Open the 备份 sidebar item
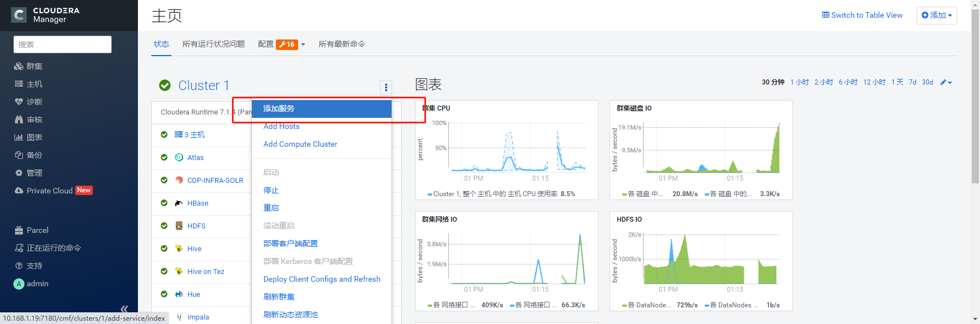 (x=28, y=155)
